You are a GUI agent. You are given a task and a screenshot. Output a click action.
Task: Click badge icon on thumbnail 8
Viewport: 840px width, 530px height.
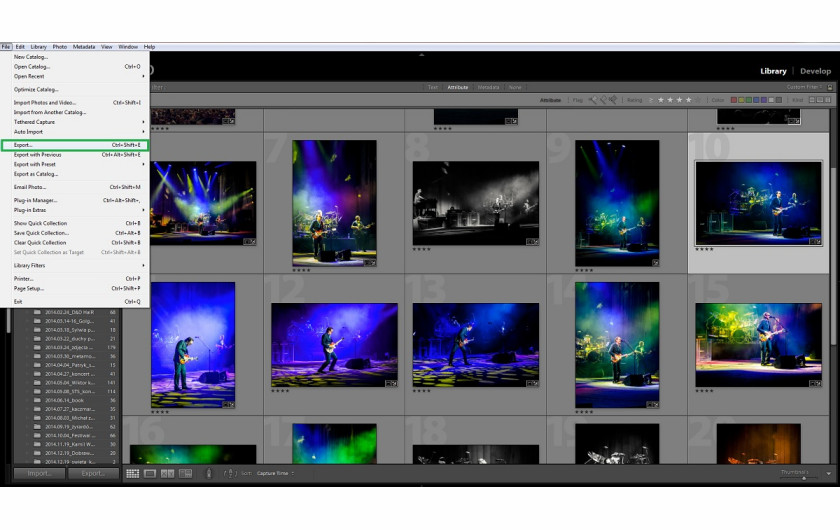coord(532,242)
